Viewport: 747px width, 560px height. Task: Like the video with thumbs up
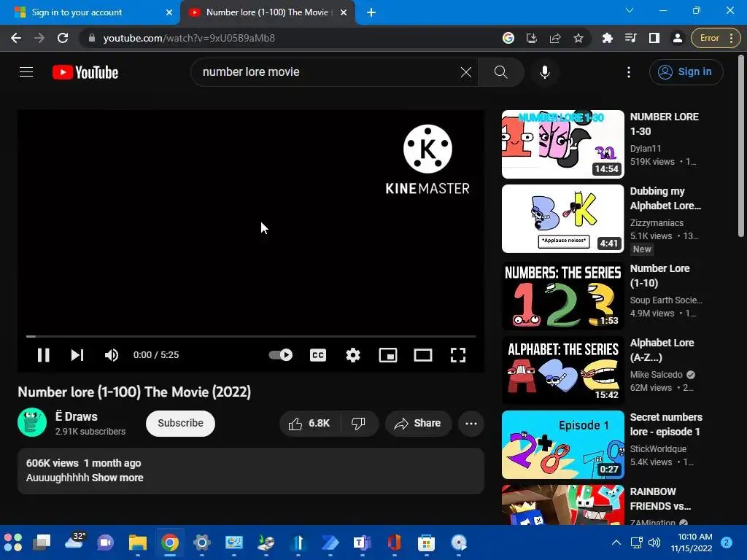click(x=310, y=424)
